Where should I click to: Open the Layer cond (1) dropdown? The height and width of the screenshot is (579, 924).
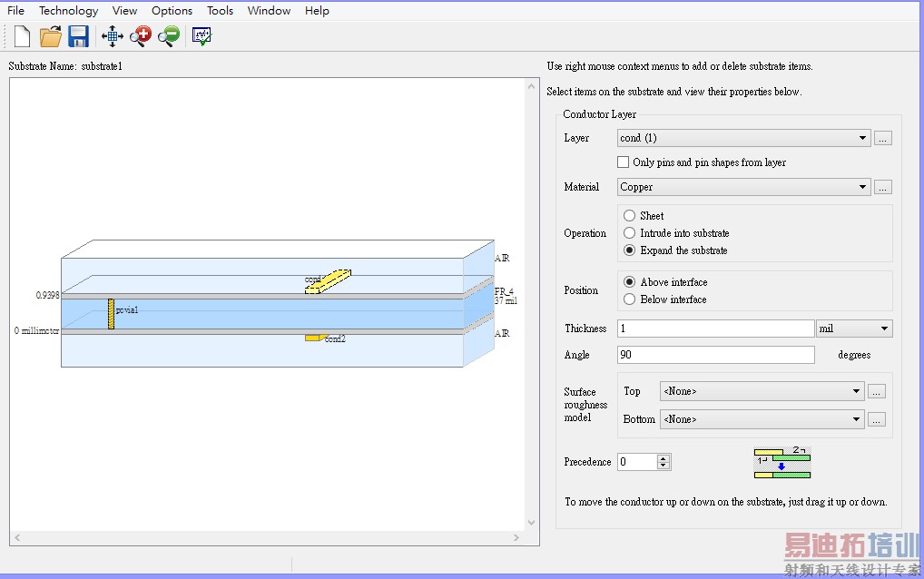861,138
